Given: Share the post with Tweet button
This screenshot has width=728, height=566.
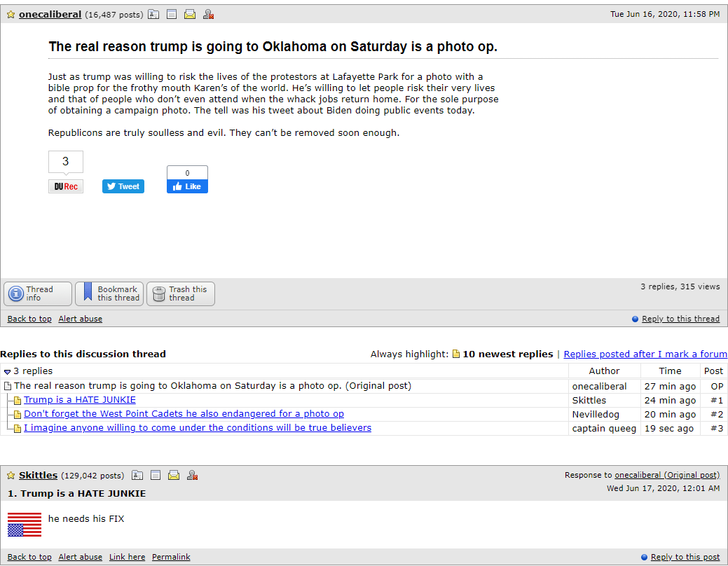Looking at the screenshot, I should click(x=123, y=186).
